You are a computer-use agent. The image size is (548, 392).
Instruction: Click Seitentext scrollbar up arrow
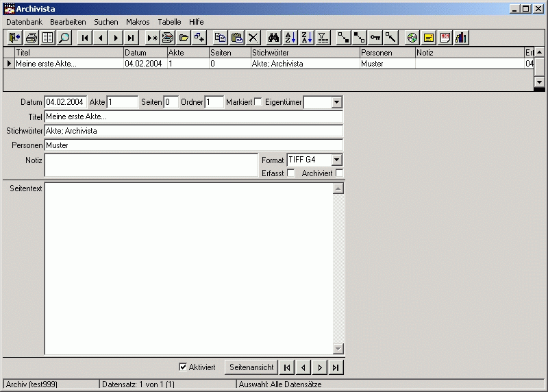point(338,188)
